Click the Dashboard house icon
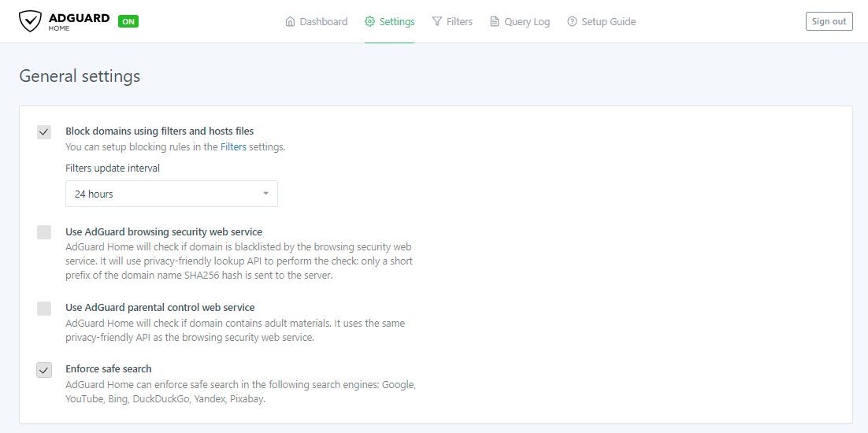Viewport: 868px width, 433px height. click(290, 22)
